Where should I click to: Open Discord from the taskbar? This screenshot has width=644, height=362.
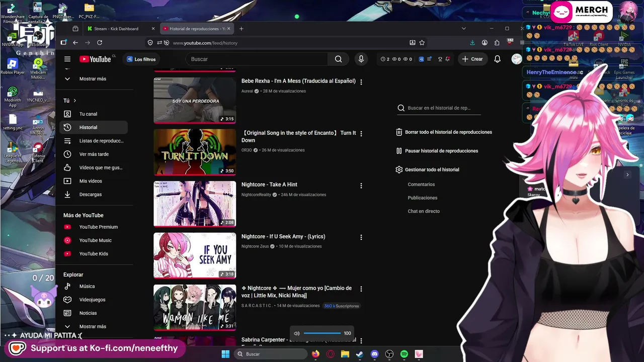(374, 354)
